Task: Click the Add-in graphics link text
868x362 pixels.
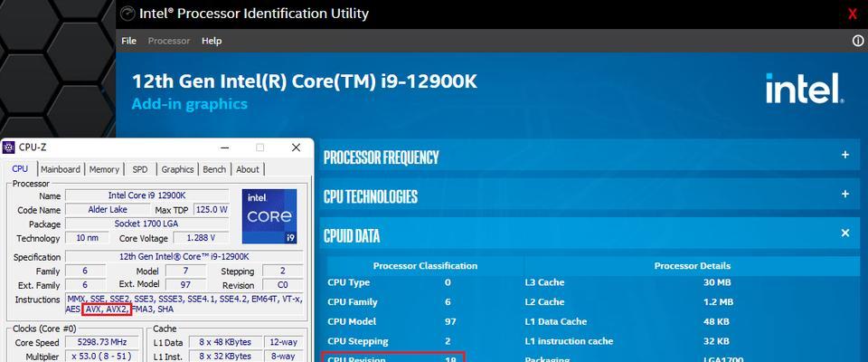Action: (x=189, y=104)
